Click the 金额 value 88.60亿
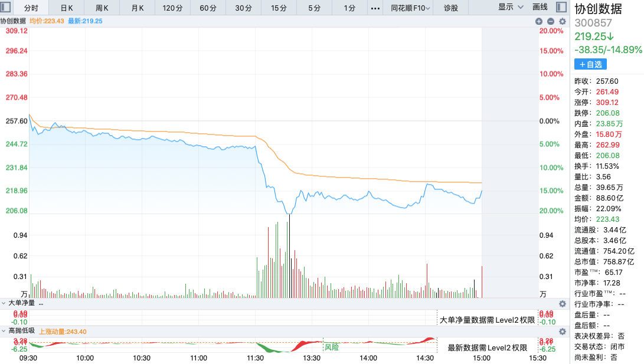644x364 pixels. click(x=610, y=198)
